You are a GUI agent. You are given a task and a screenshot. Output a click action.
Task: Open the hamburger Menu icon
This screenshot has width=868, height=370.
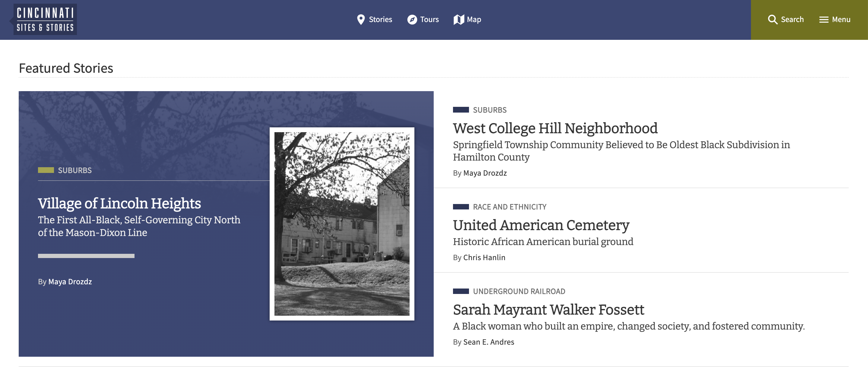click(824, 20)
